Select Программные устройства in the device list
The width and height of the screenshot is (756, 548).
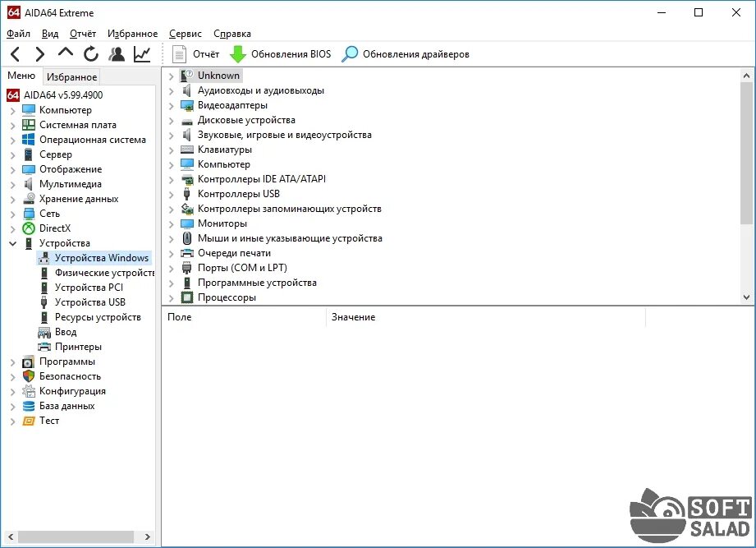[257, 283]
